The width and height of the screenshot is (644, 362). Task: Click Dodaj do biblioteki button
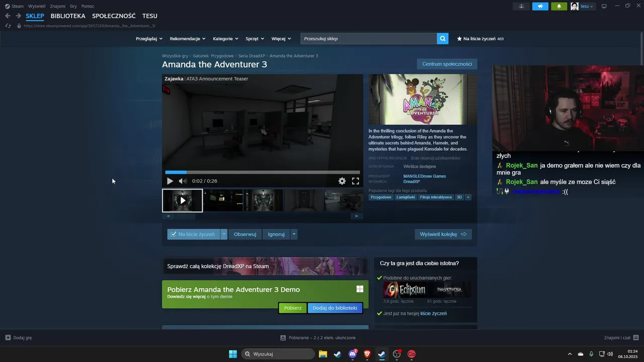[x=335, y=308]
